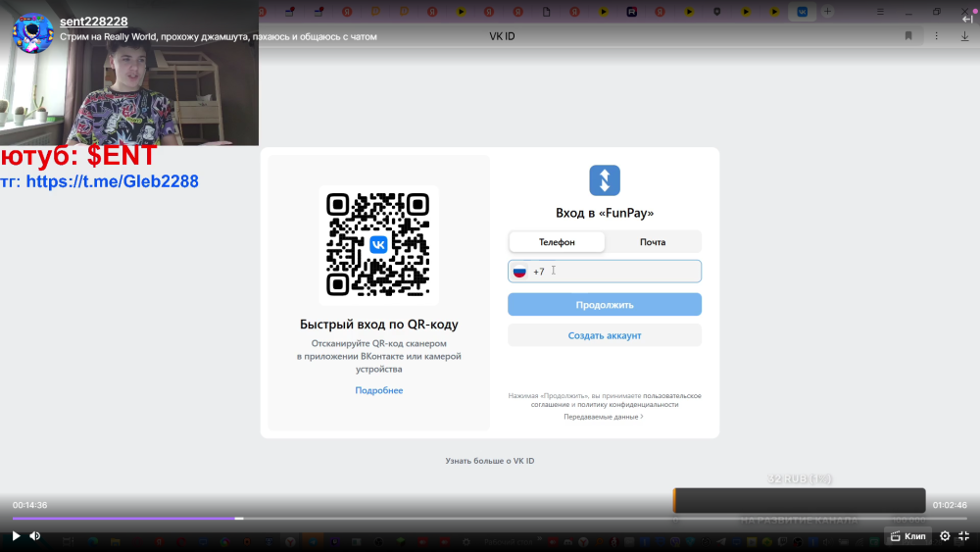980x552 pixels.
Task: Seek on the video progress bar
Action: click(x=489, y=519)
